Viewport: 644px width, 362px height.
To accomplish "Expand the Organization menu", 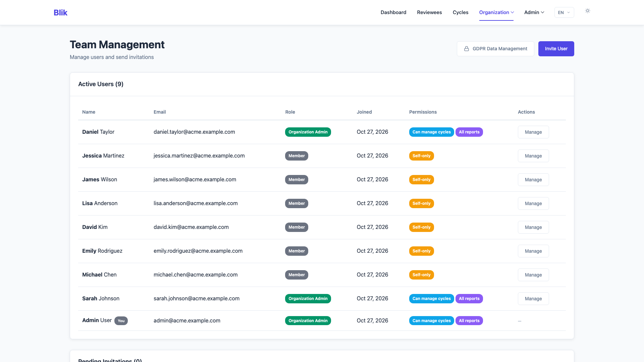I will [x=496, y=12].
